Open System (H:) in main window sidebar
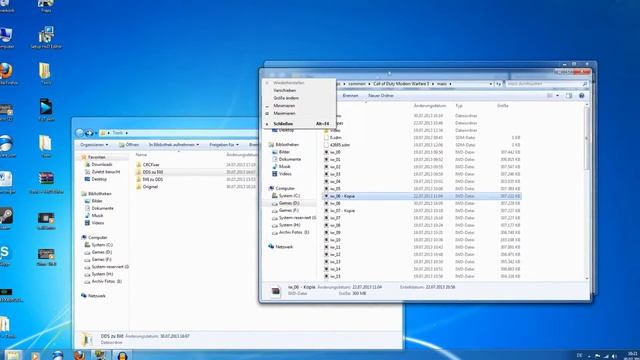 point(289,225)
